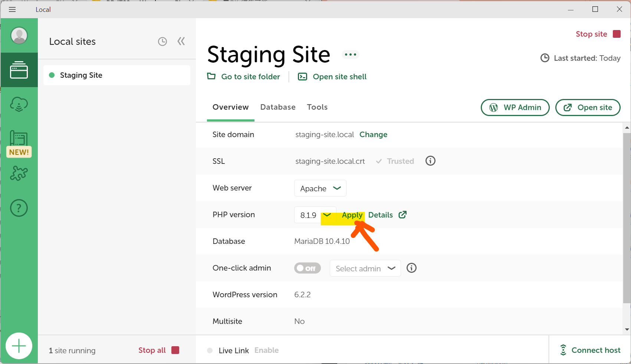Image resolution: width=631 pixels, height=364 pixels.
Task: Sort sites by the recent clock icon
Action: (x=162, y=42)
